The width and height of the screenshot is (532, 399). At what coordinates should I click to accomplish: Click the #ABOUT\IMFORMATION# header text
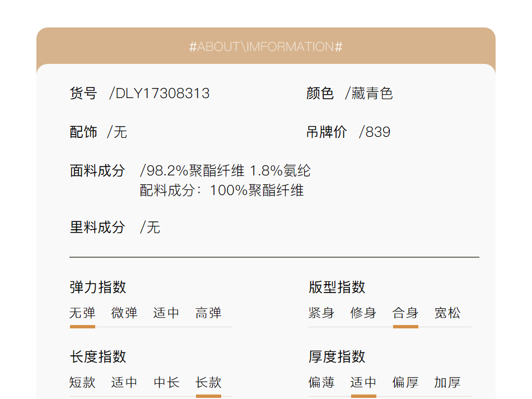(265, 47)
